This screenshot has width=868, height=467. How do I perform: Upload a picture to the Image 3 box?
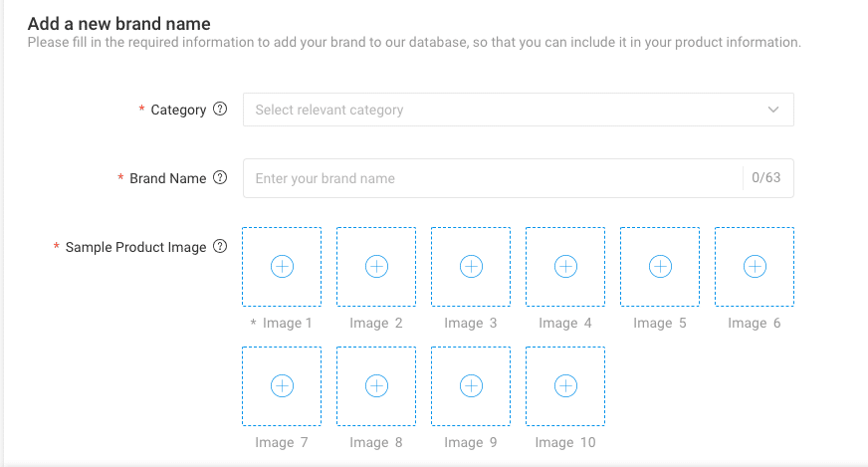(471, 266)
